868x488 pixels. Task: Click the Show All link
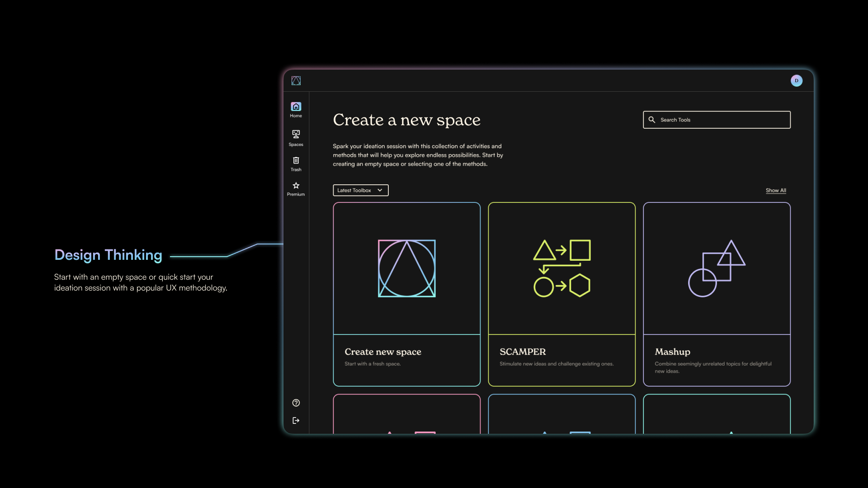click(776, 190)
